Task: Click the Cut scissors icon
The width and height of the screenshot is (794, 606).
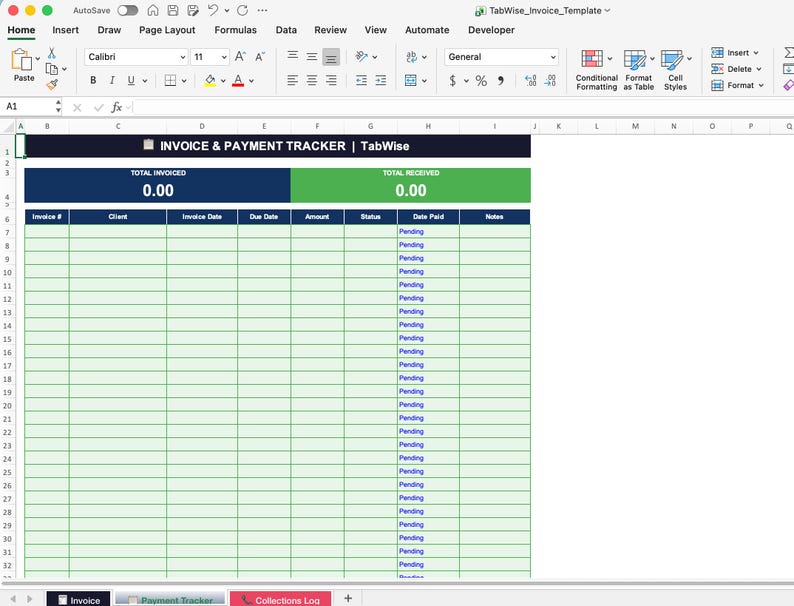Action: click(52, 53)
